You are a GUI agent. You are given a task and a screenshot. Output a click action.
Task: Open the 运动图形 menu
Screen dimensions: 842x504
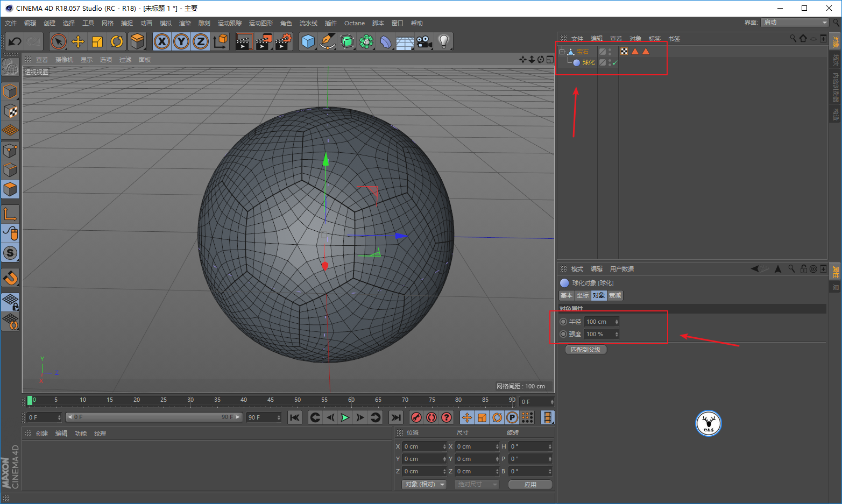[261, 23]
